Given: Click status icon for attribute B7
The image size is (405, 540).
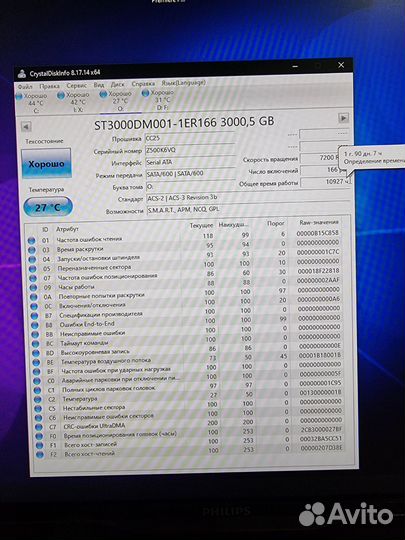Looking at the screenshot, I should pyautogui.click(x=34, y=315).
